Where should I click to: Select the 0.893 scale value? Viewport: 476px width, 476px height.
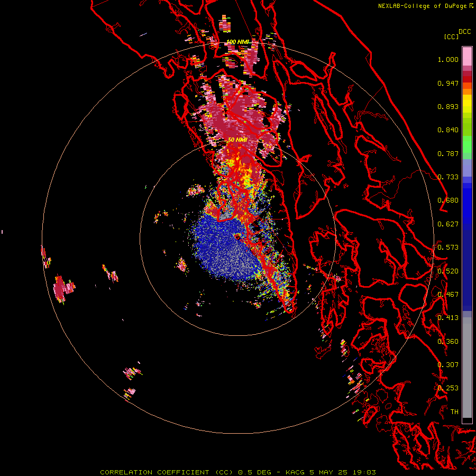coord(448,106)
